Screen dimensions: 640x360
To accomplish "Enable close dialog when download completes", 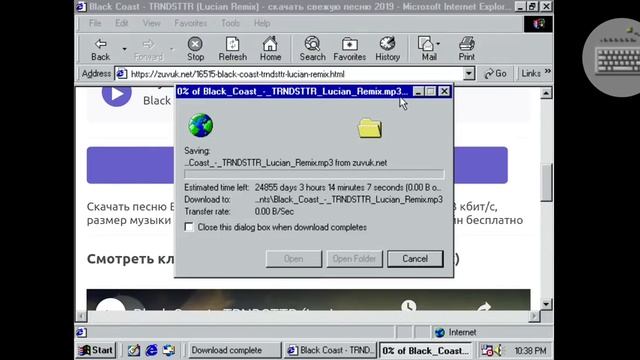I will click(189, 227).
